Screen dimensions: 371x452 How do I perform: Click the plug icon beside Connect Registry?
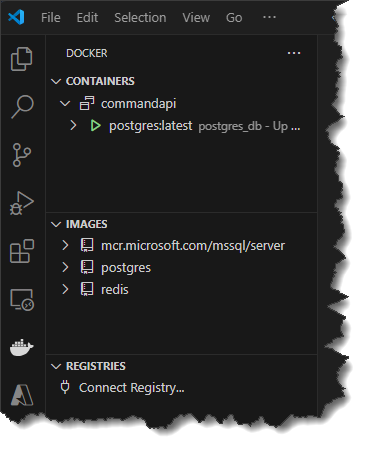coord(65,387)
